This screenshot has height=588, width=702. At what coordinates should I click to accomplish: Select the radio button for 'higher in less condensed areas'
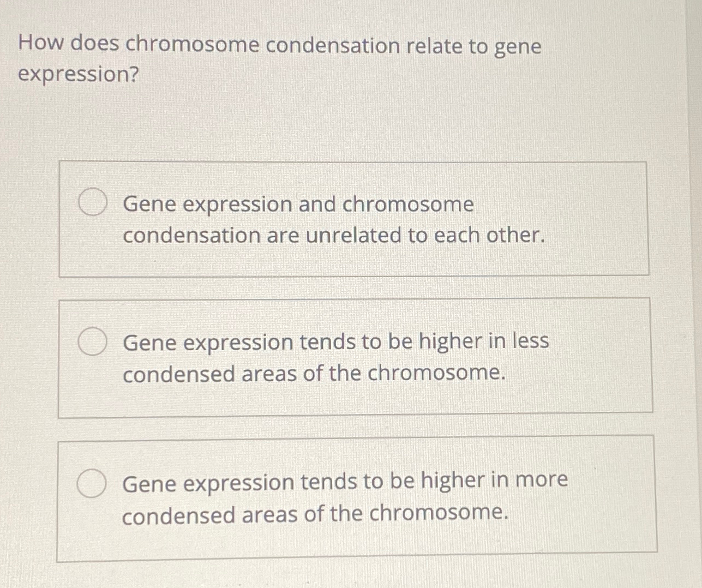pos(92,341)
